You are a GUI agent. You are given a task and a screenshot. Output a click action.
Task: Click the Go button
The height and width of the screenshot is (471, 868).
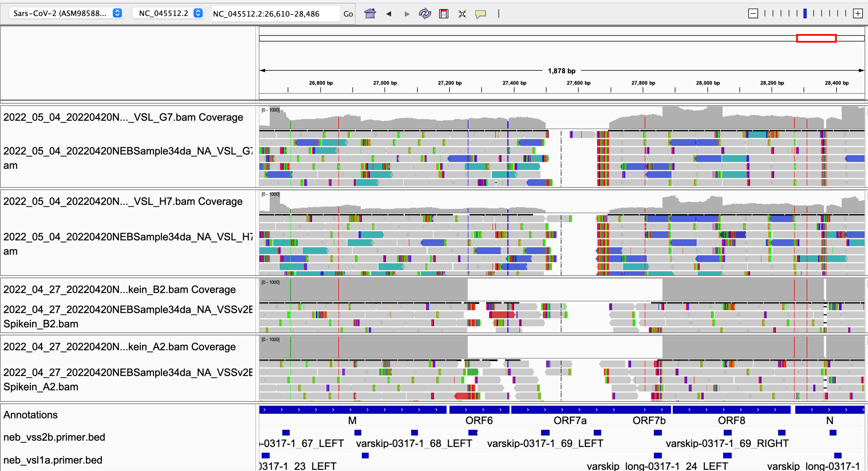tap(348, 14)
